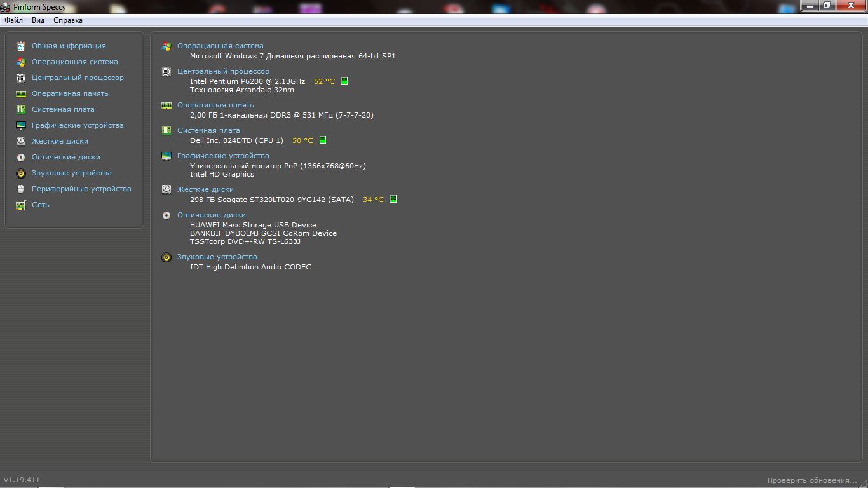The width and height of the screenshot is (868, 488).
Task: Select Центральный процессор in the sidebar
Action: pyautogui.click(x=78, y=78)
